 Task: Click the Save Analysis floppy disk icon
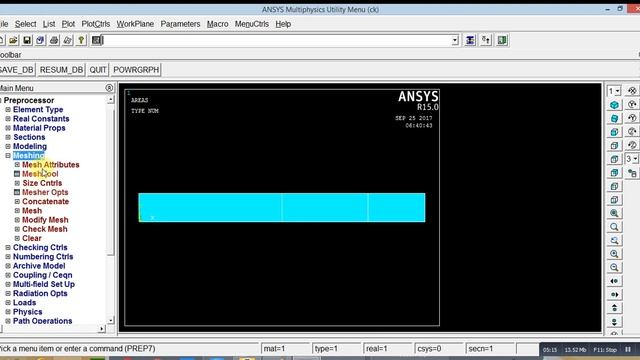(27, 40)
